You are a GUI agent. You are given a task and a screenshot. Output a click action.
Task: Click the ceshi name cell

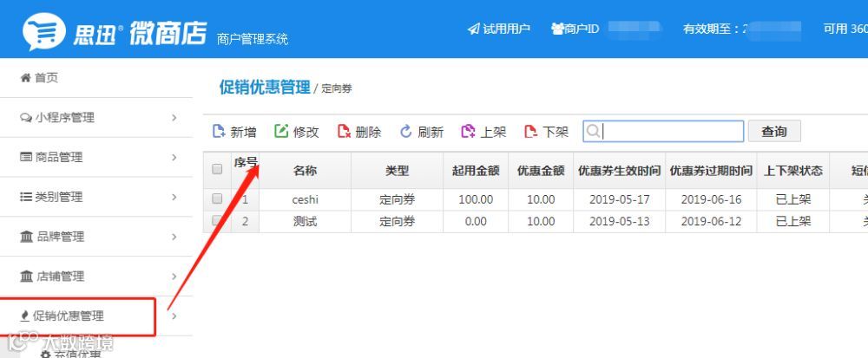305,199
